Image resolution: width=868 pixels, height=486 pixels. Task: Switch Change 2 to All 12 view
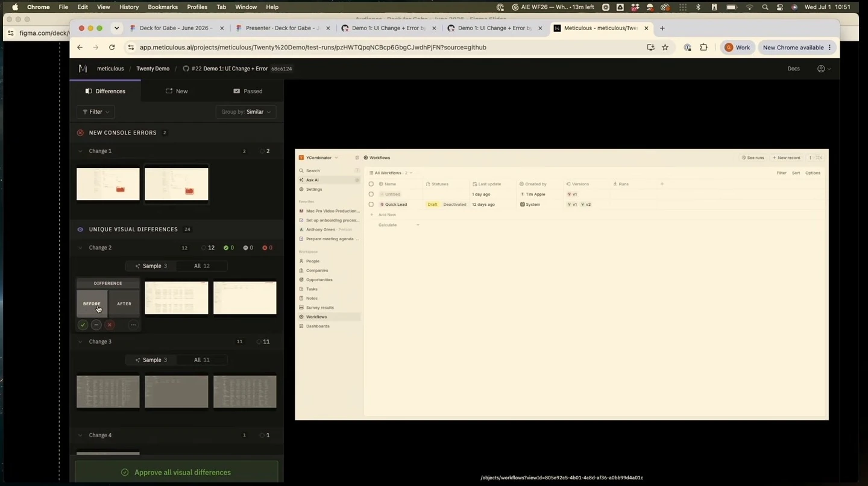click(202, 266)
